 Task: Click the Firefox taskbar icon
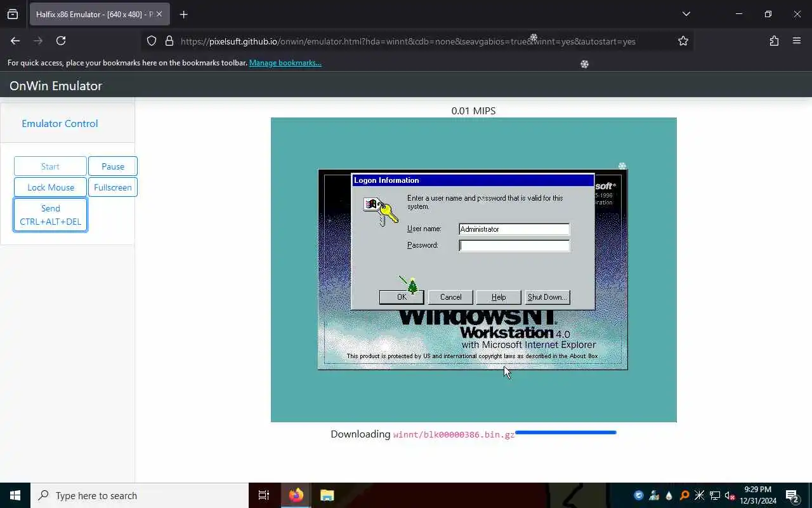point(296,495)
